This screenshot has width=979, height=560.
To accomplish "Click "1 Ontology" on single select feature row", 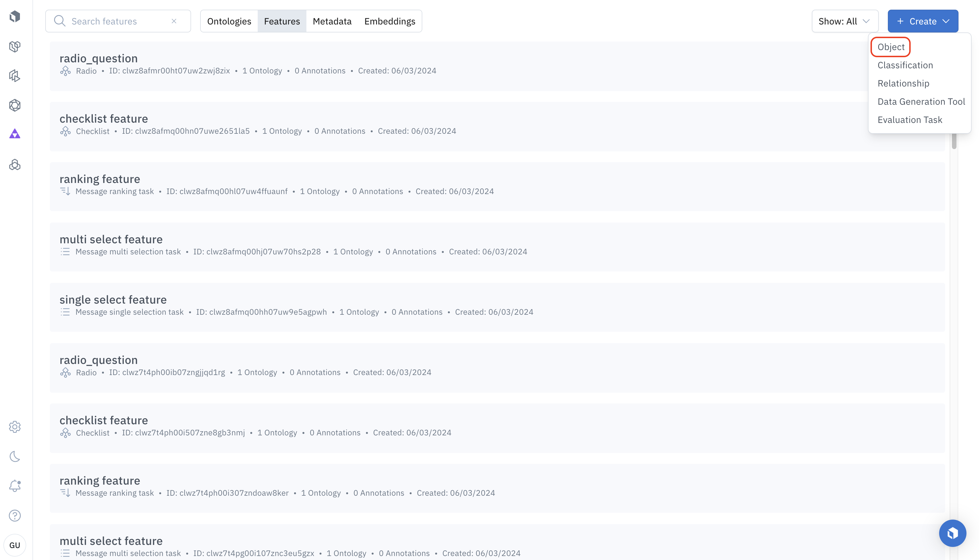I will (x=359, y=312).
